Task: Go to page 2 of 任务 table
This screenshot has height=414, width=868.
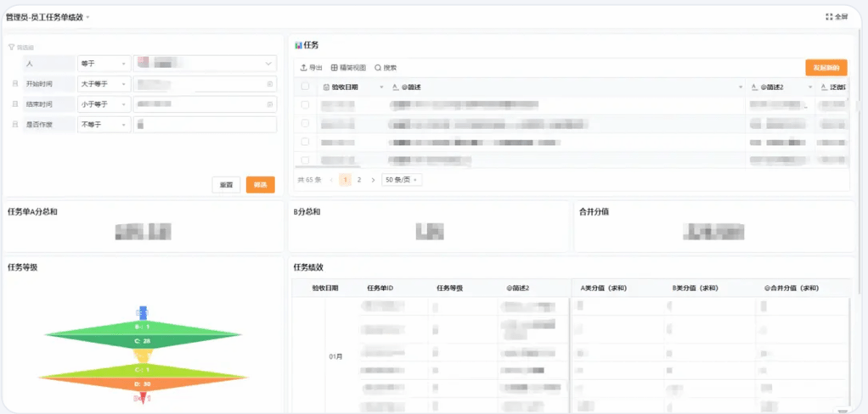Action: click(x=359, y=180)
